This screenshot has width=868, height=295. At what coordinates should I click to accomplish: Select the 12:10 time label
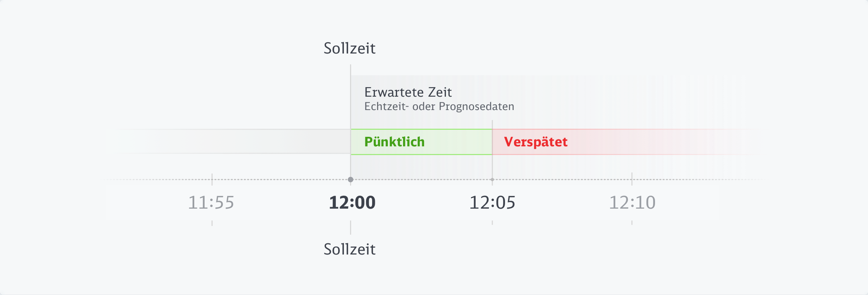coord(632,203)
